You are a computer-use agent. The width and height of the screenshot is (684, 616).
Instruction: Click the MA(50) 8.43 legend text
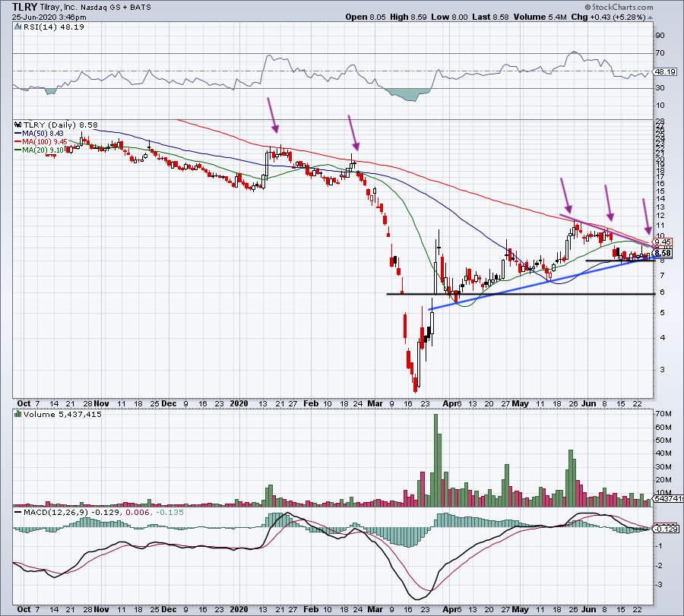point(43,134)
